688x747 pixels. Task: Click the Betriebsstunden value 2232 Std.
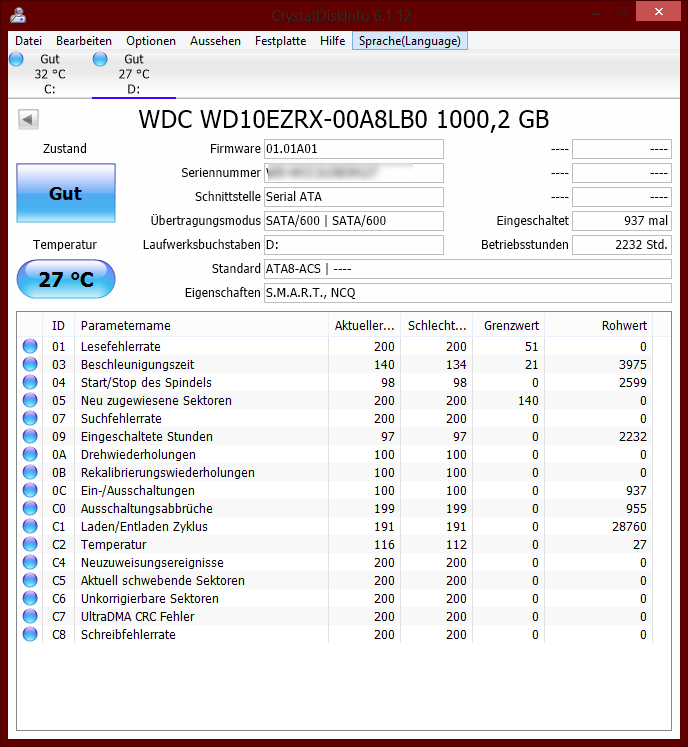pos(622,245)
